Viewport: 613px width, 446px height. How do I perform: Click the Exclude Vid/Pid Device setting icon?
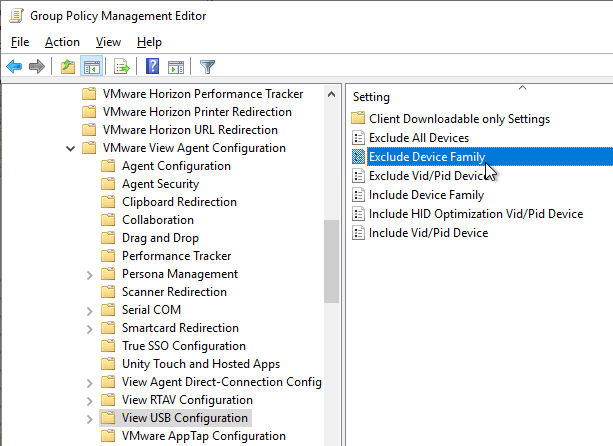click(x=358, y=176)
